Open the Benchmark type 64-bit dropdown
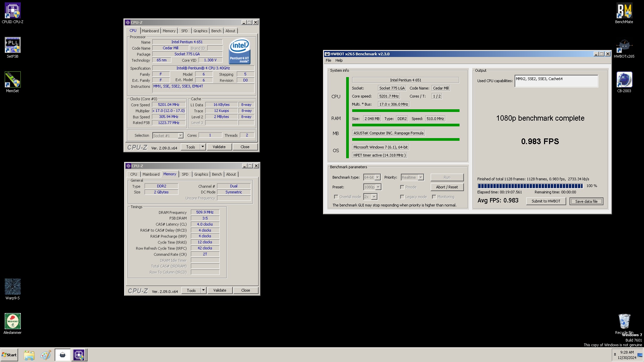 (372, 177)
